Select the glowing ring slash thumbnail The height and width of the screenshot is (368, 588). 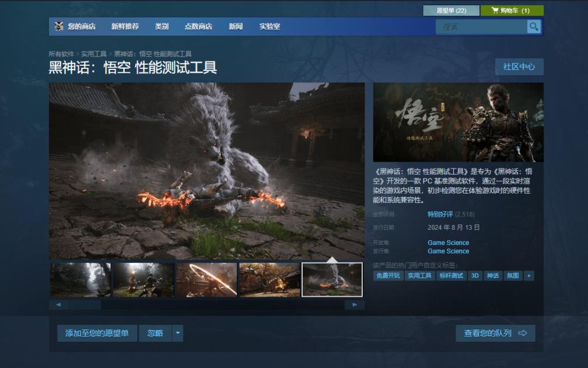206,280
